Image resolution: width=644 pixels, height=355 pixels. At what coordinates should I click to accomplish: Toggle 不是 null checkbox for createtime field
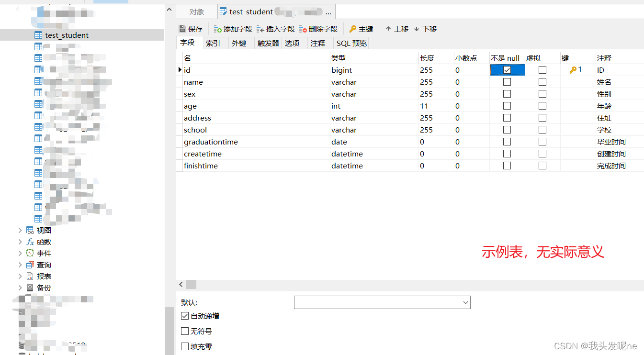pos(507,154)
